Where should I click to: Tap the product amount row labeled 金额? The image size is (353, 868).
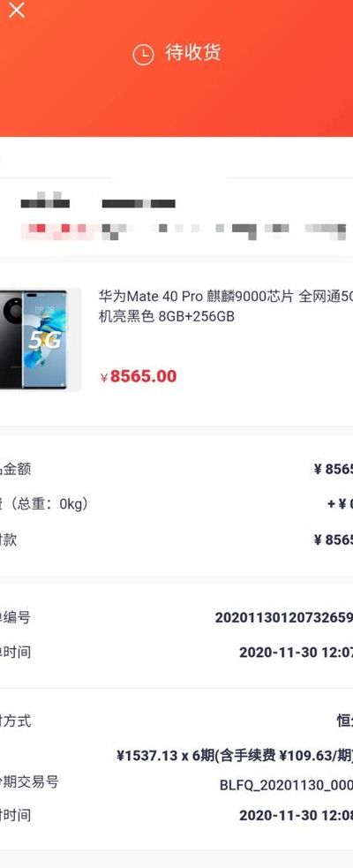click(x=176, y=470)
